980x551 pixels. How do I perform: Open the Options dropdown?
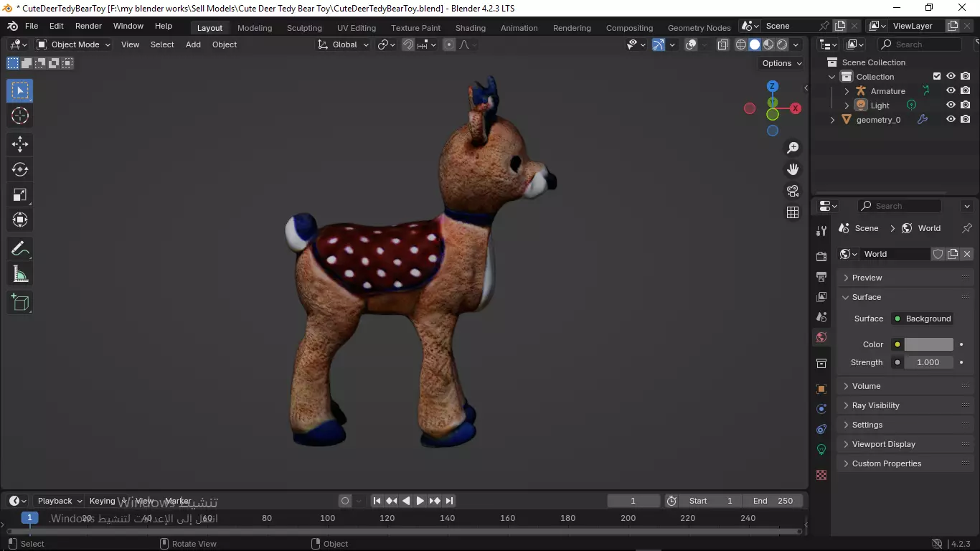(782, 63)
